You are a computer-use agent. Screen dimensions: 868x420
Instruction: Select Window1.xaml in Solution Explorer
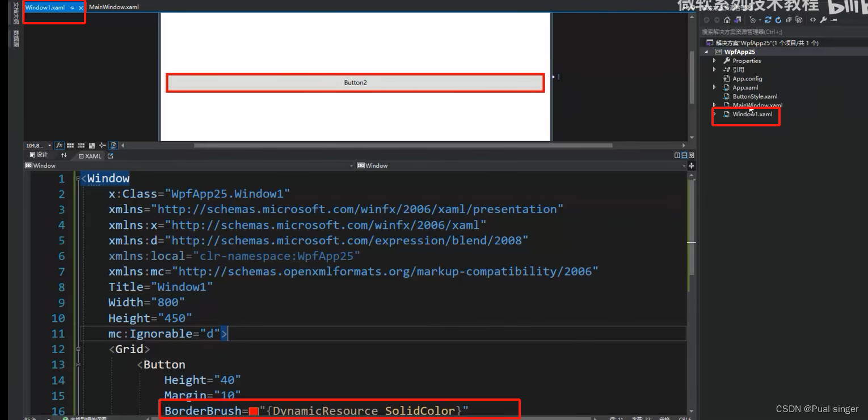click(752, 114)
